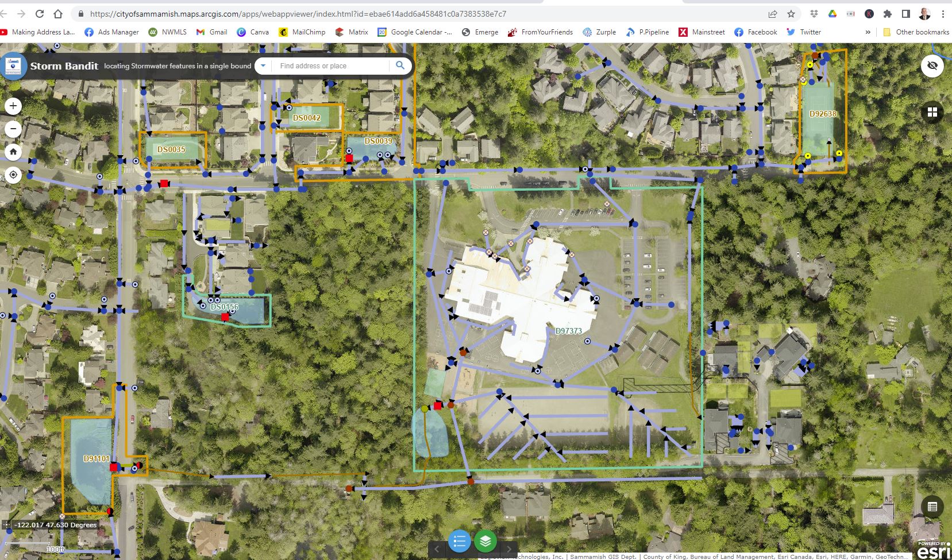Run the search with the magnifier icon
Image resolution: width=952 pixels, height=560 pixels.
[x=400, y=65]
